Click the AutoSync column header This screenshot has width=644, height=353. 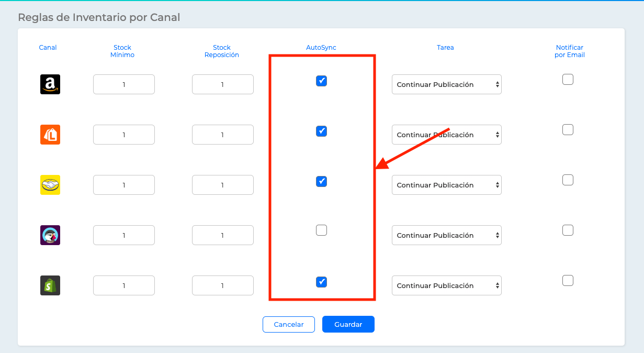point(321,48)
